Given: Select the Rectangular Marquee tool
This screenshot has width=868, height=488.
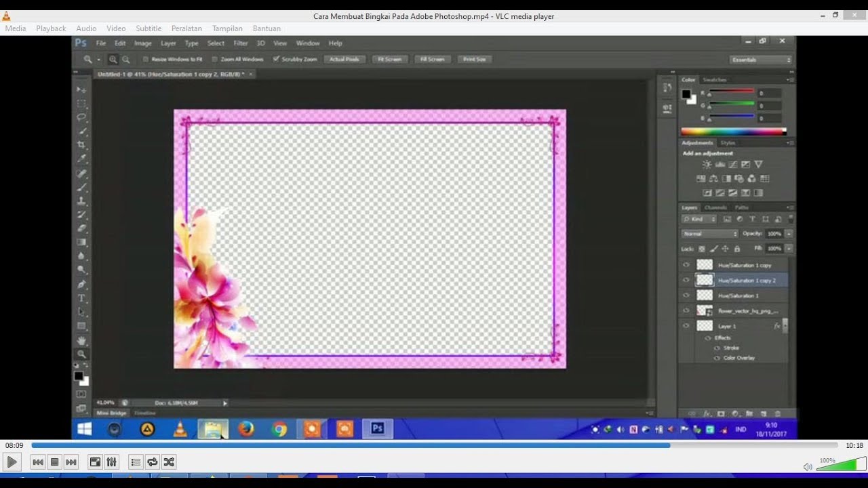Looking at the screenshot, I should (81, 104).
